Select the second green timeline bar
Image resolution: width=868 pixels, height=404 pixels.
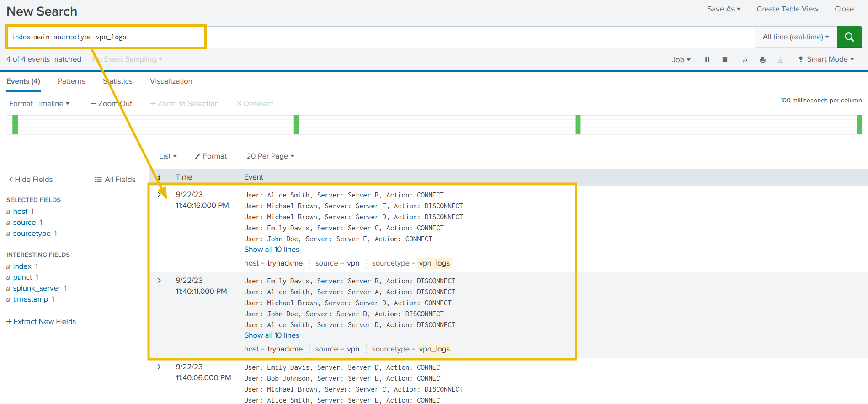297,125
